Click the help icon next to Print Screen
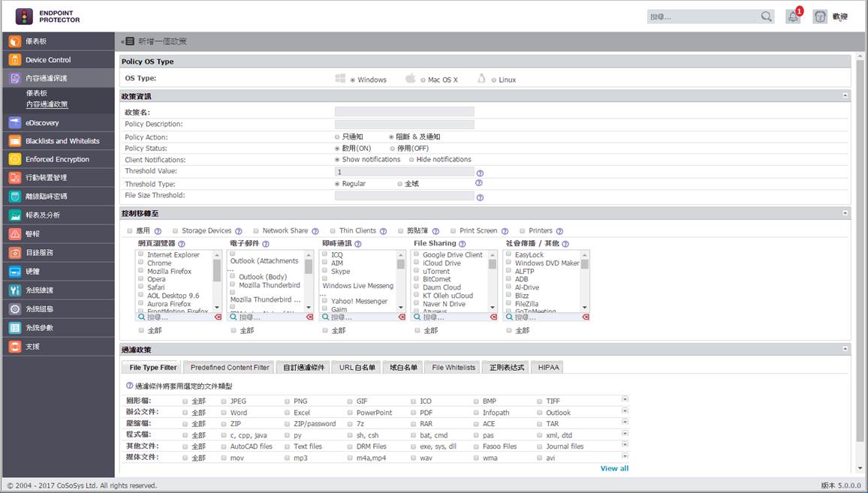This screenshot has height=493, width=868. click(505, 231)
